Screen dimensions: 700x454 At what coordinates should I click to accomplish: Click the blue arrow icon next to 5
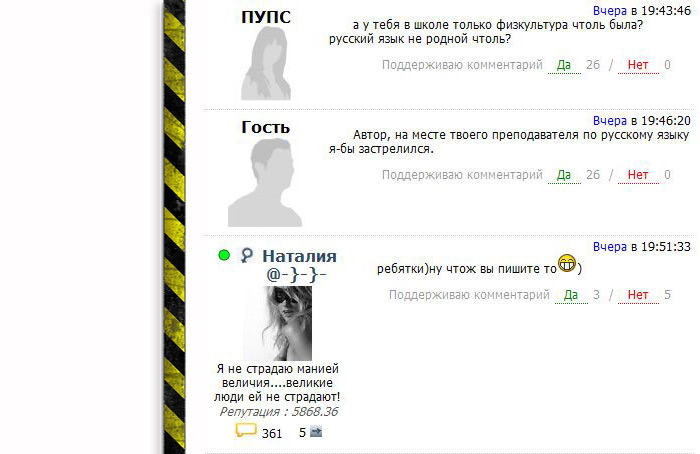316,432
